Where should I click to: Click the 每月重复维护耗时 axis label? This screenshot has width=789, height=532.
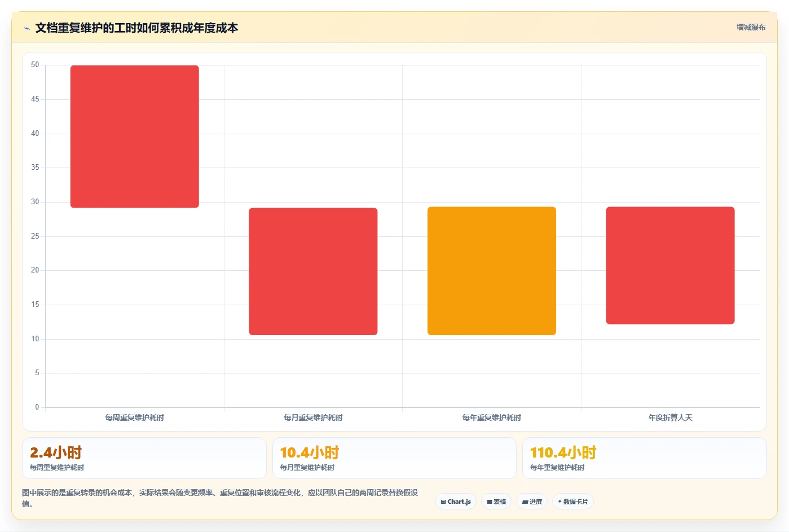313,417
